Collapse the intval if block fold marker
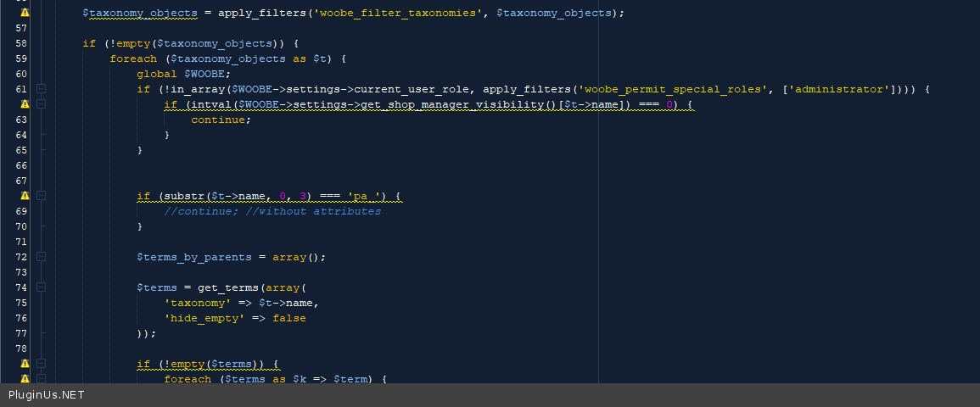The height and width of the screenshot is (407, 980). (41, 104)
